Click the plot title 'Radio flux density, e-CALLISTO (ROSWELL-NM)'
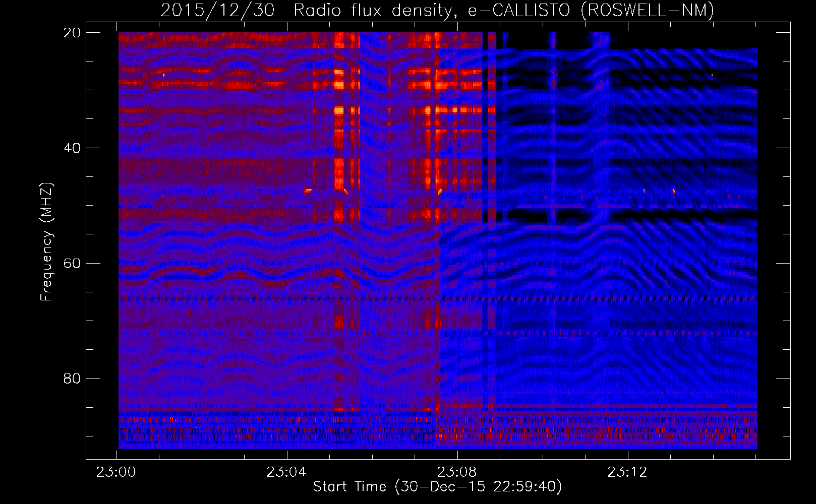The width and height of the screenshot is (816, 504). (x=504, y=10)
